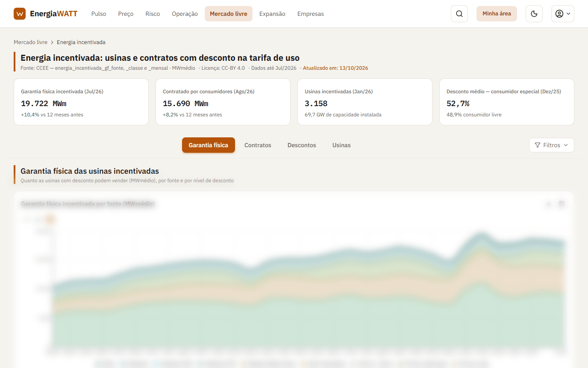This screenshot has width=588, height=368.
Task: Click the EnergiaWATT logo icon
Action: tap(20, 14)
